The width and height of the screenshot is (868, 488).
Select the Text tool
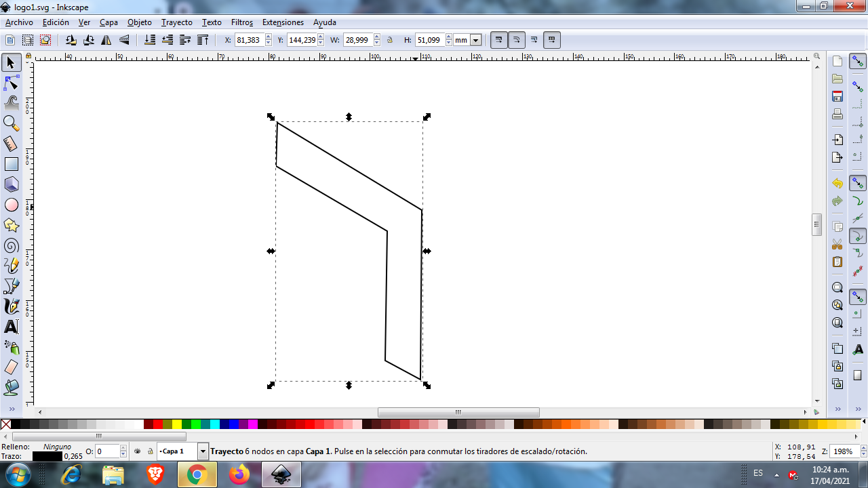click(x=11, y=327)
